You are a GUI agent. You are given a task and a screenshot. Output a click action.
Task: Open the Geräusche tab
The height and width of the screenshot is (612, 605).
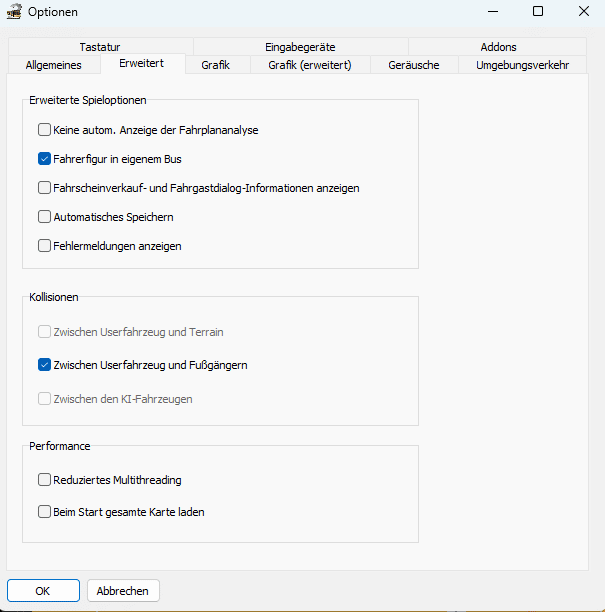[x=415, y=65]
